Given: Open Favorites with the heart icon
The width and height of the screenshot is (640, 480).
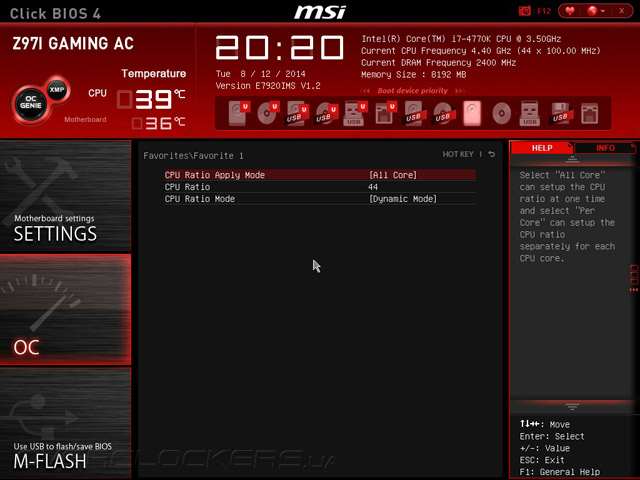Looking at the screenshot, I should point(570,11).
